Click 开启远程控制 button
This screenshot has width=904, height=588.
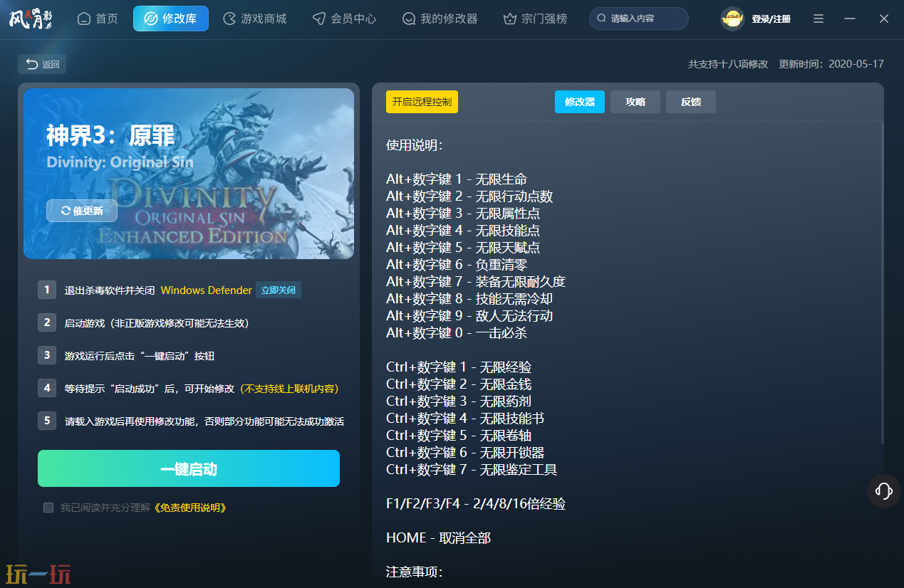tap(422, 102)
